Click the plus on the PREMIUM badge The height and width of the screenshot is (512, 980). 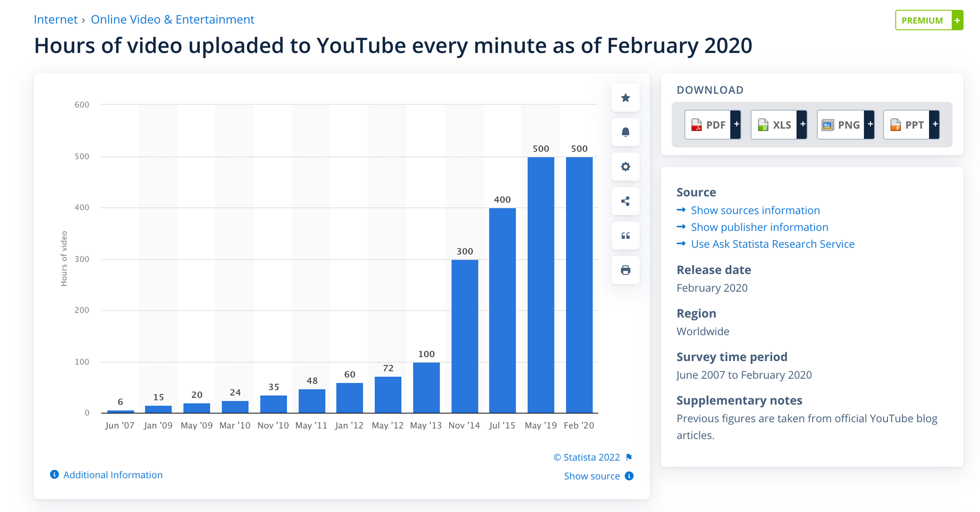click(x=957, y=20)
